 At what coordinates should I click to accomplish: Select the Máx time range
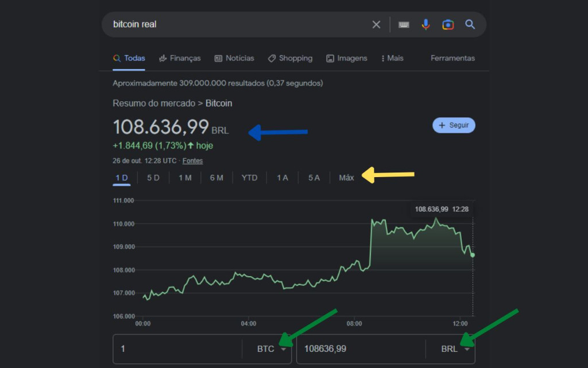[x=346, y=178]
